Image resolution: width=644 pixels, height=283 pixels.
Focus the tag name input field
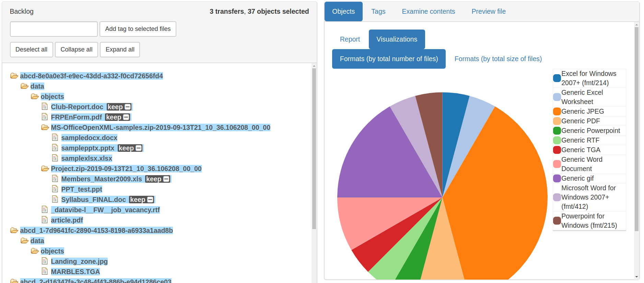pos(54,29)
